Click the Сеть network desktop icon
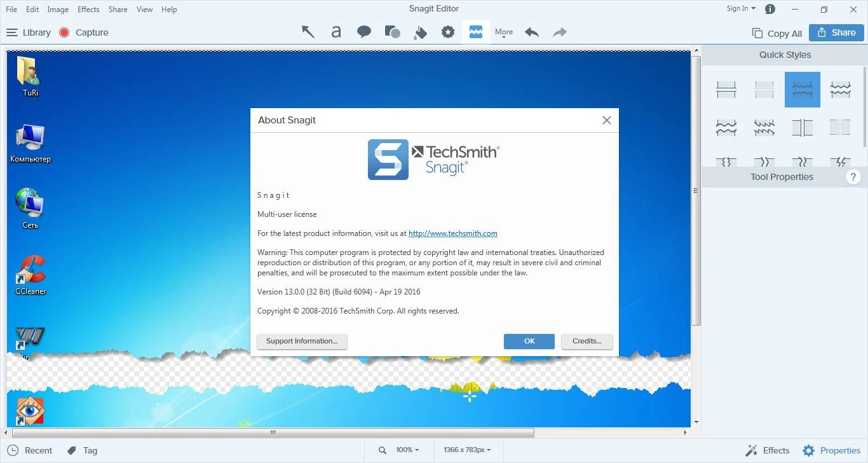This screenshot has height=463, width=868. (31, 209)
